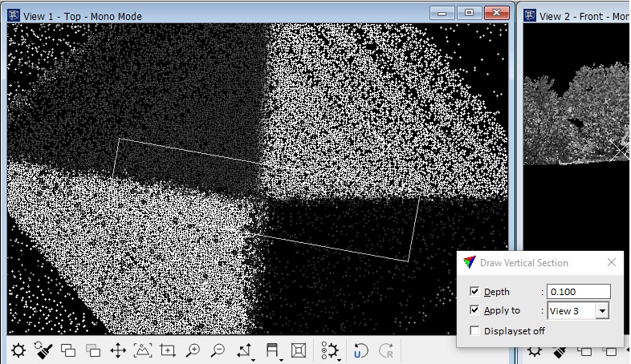Screen dimensions: 631x364
Task: Click the Draw Vertical Section title text
Action: tap(524, 263)
